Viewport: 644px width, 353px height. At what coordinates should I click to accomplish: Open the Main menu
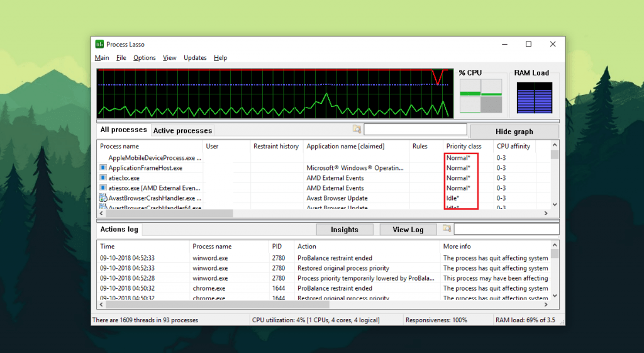[102, 57]
